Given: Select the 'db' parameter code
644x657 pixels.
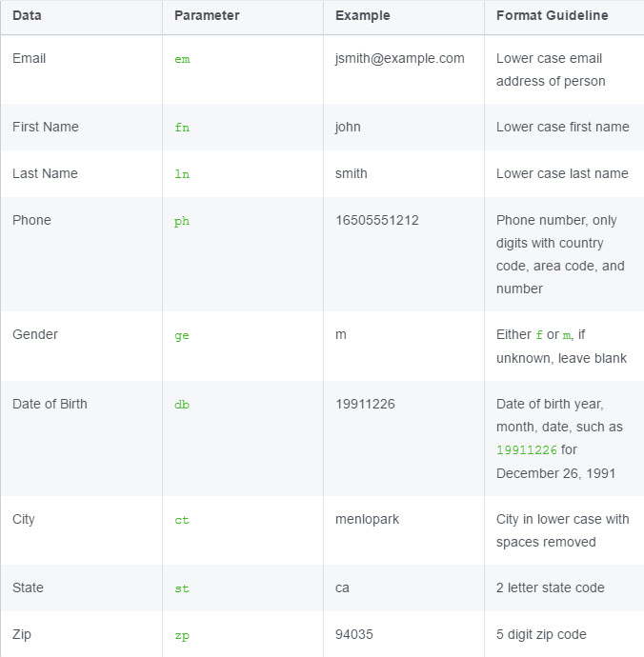Looking at the screenshot, I should point(182,405).
